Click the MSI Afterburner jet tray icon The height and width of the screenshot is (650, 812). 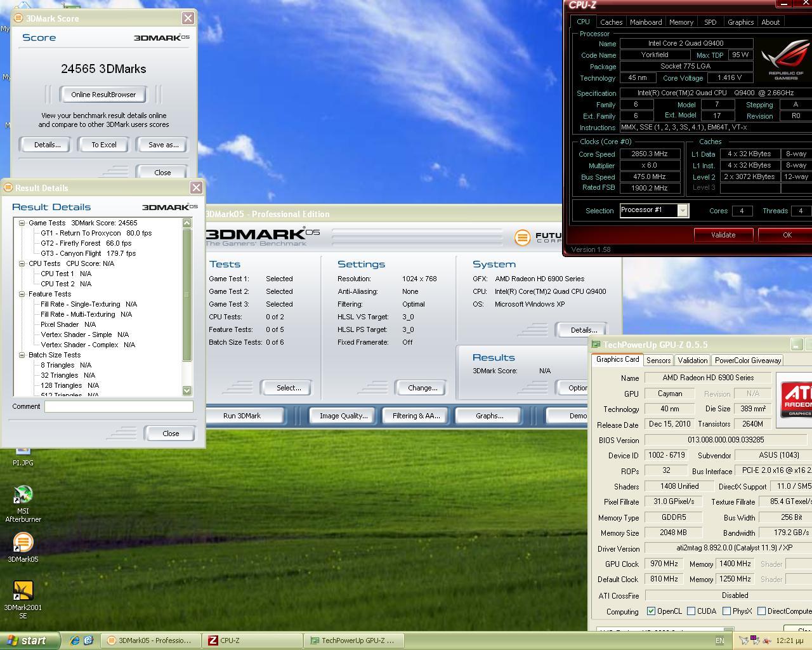click(743, 640)
